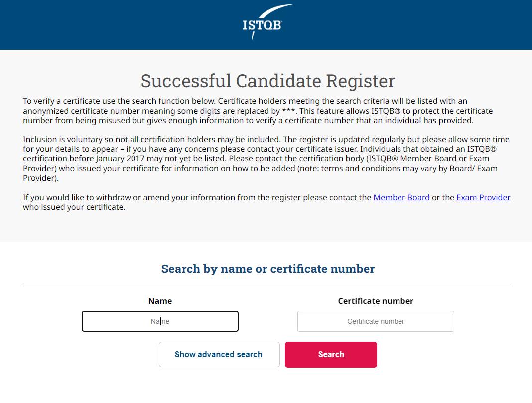Click the divider line below the search heading
This screenshot has height=403, width=532.
point(267,286)
